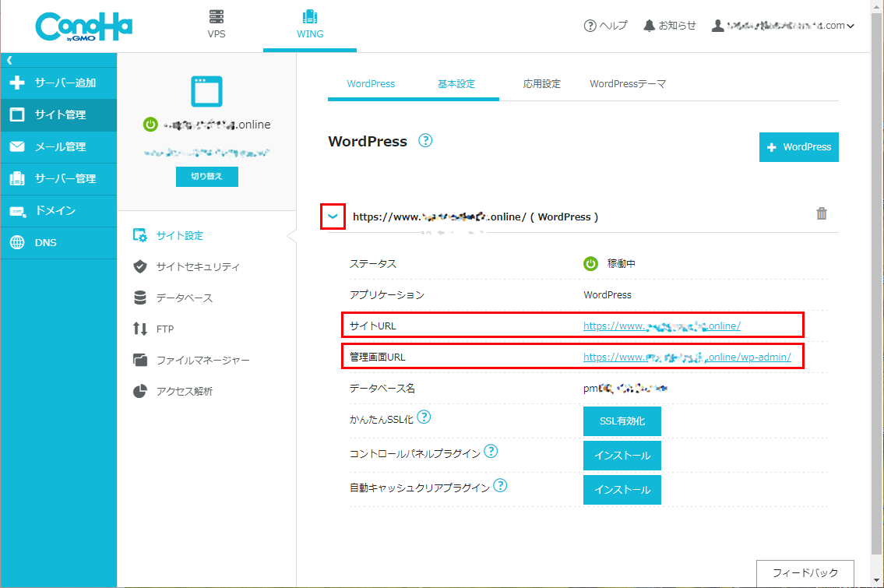Click the server icon for サーバー管理
This screenshot has height=588, width=884.
(17, 178)
